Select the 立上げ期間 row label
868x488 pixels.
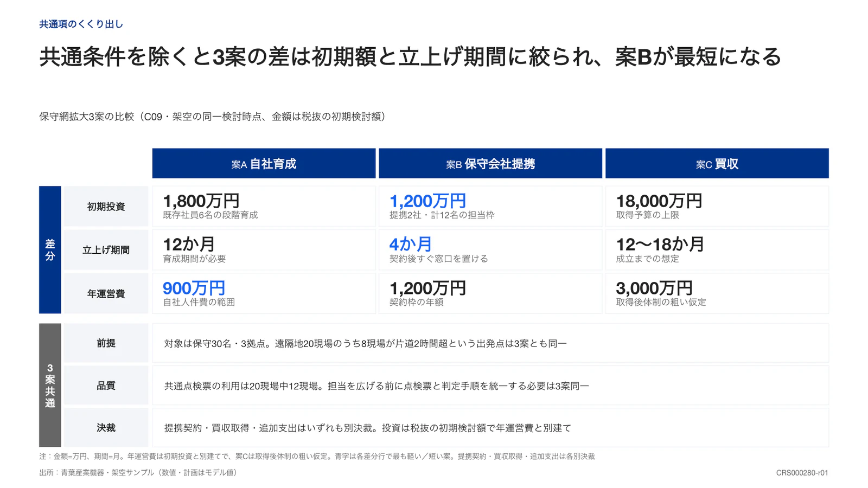click(x=106, y=250)
